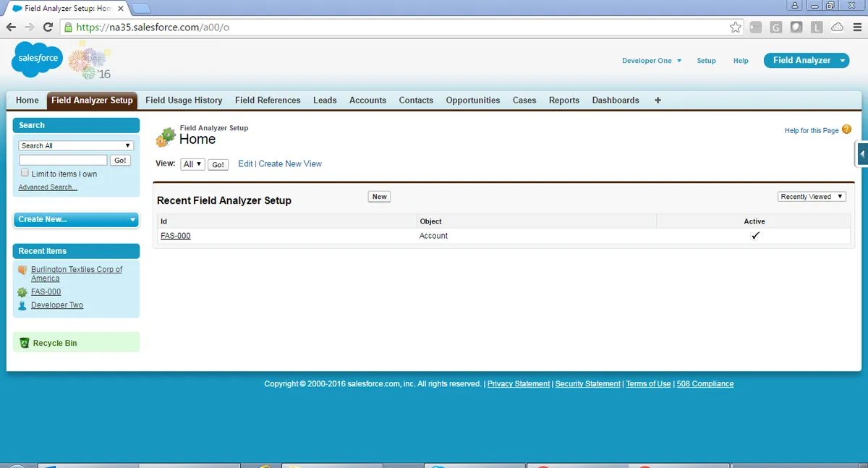Viewport: 868px width, 468px height.
Task: Click the Help link in header
Action: (x=741, y=61)
